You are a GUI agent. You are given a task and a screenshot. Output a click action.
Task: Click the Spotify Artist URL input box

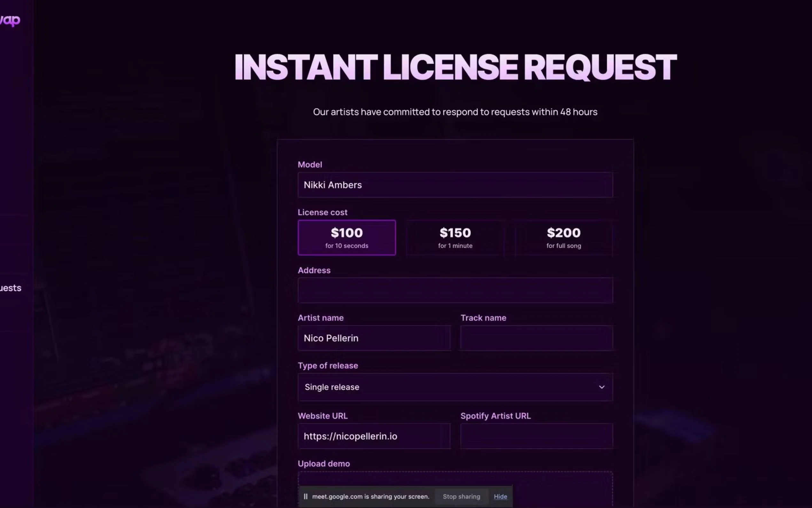(x=536, y=436)
